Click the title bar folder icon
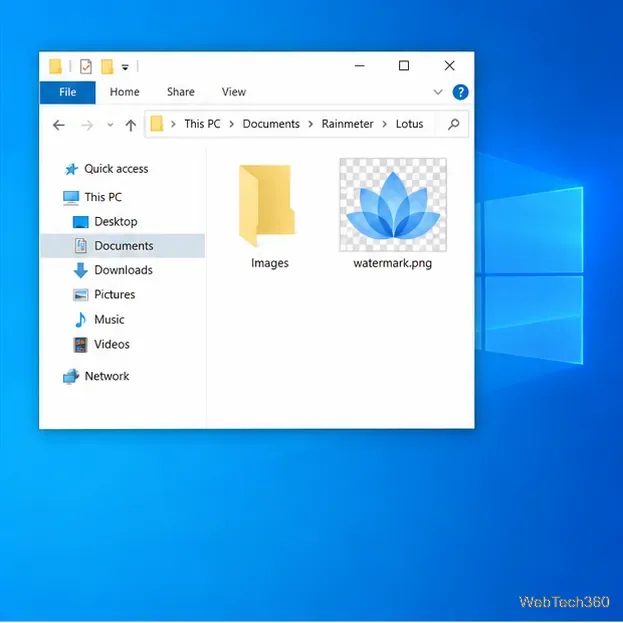The image size is (623, 623). coord(56,66)
